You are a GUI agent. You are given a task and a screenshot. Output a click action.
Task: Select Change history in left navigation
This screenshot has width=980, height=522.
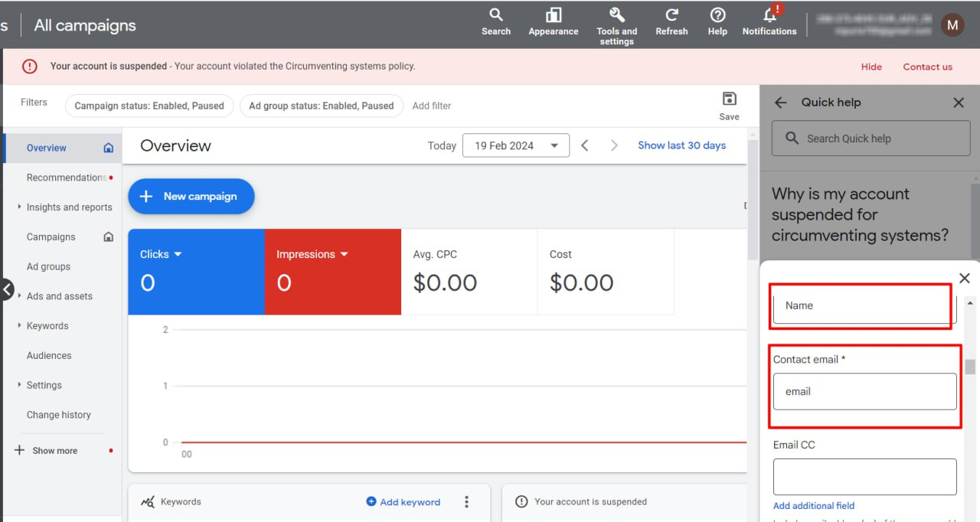59,415
